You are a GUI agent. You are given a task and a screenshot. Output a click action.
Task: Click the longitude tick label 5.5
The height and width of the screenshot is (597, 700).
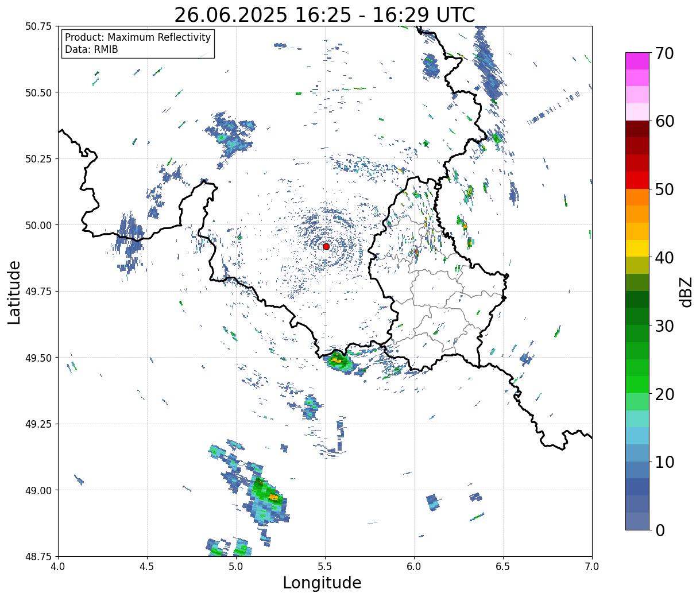pos(325,567)
